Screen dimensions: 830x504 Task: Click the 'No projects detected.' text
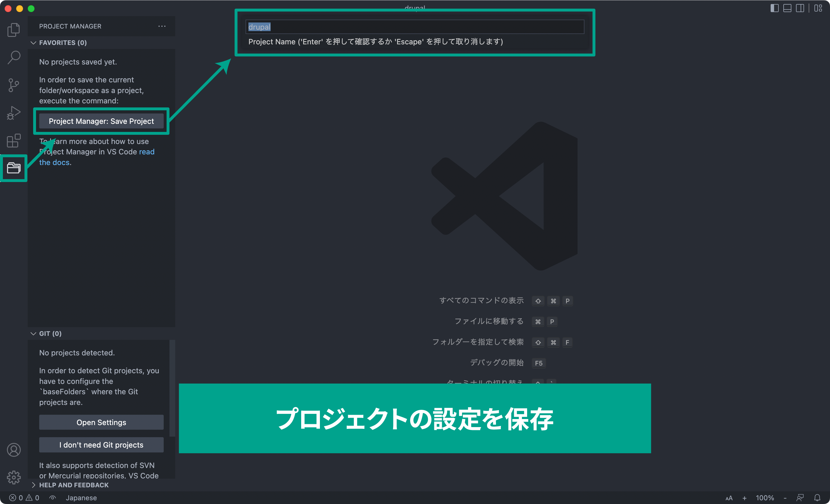[77, 353]
